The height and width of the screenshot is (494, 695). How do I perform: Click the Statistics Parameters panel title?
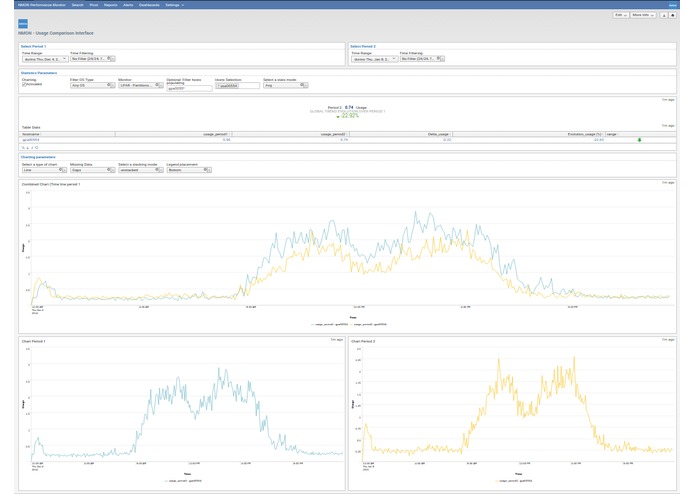pos(39,73)
